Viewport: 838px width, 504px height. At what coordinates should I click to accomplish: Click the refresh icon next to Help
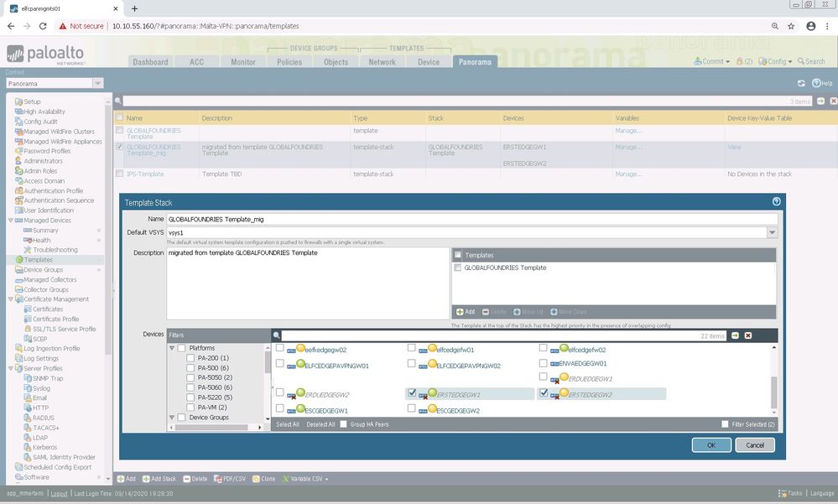point(801,84)
